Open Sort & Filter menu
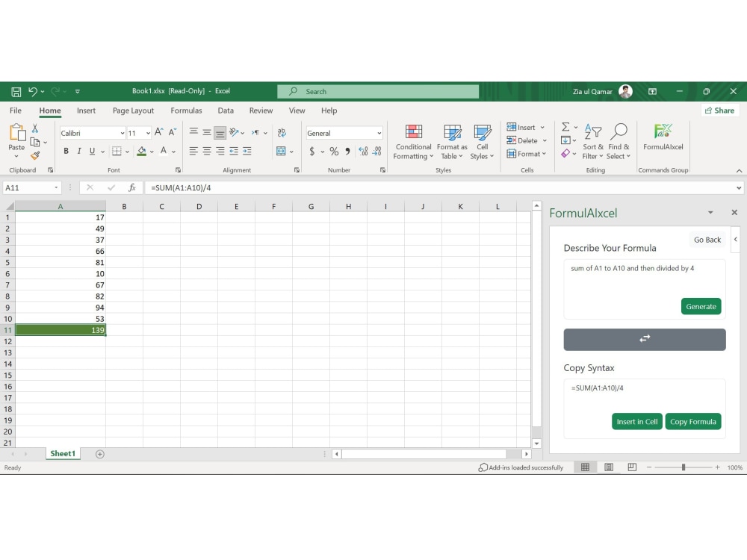The image size is (747, 560). point(592,142)
